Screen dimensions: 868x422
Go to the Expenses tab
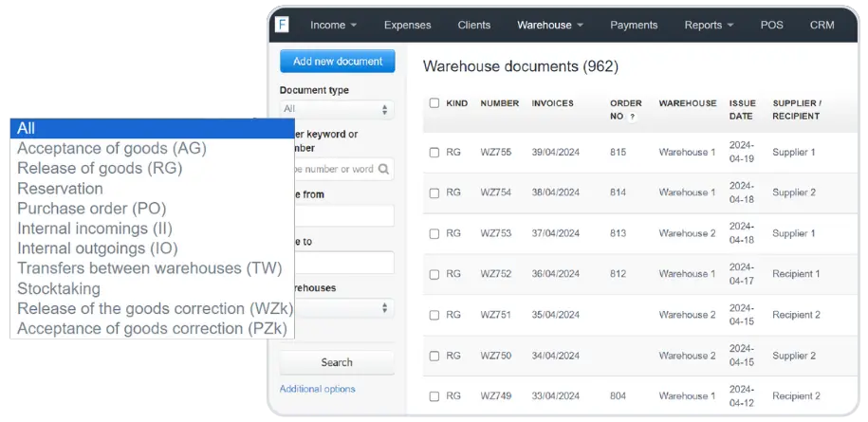407,25
